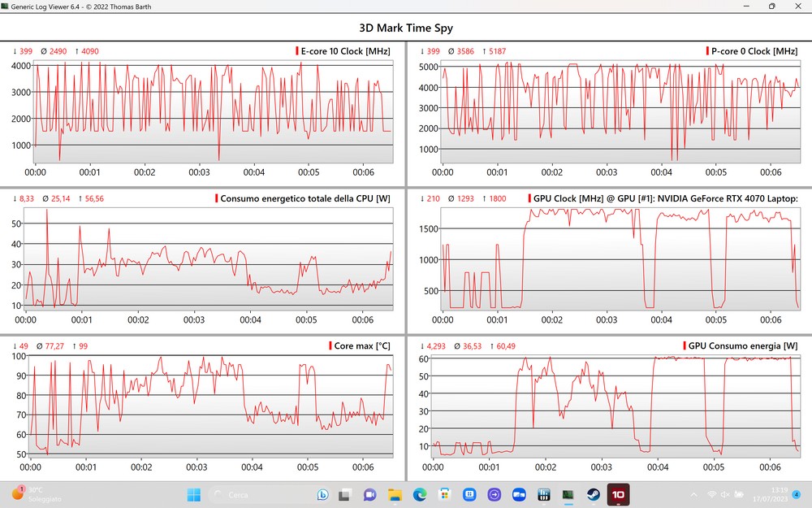Click the average value 2490 for E-core 10

pos(58,51)
